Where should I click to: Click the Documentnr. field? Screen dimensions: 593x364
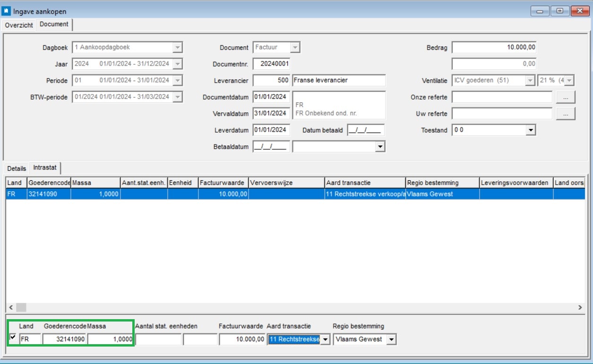[272, 64]
